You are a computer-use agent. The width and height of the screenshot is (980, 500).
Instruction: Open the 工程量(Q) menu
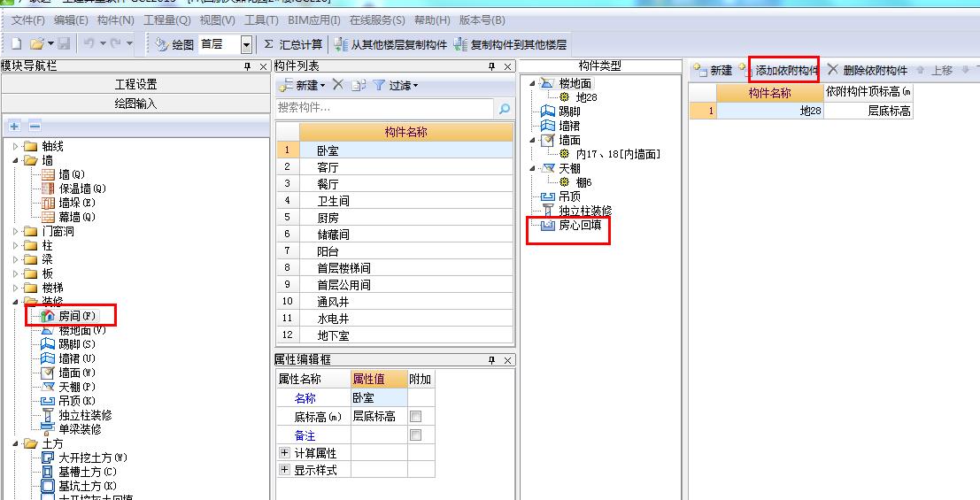click(x=167, y=20)
